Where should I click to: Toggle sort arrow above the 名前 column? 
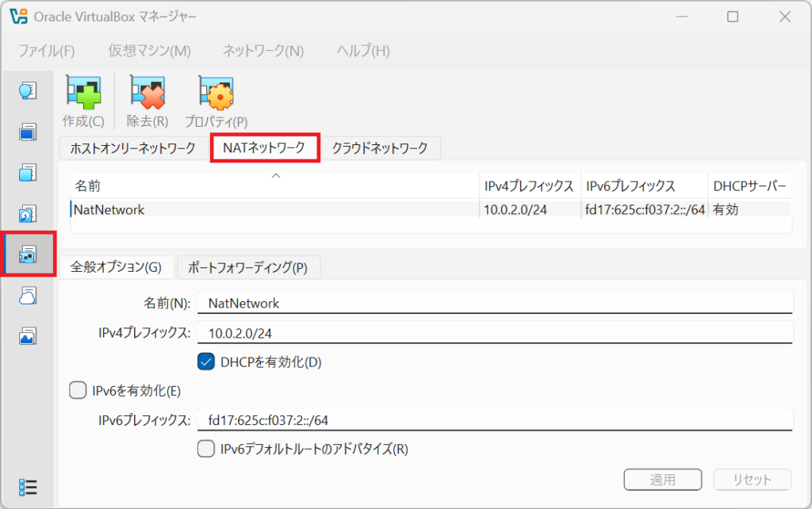coord(276,176)
